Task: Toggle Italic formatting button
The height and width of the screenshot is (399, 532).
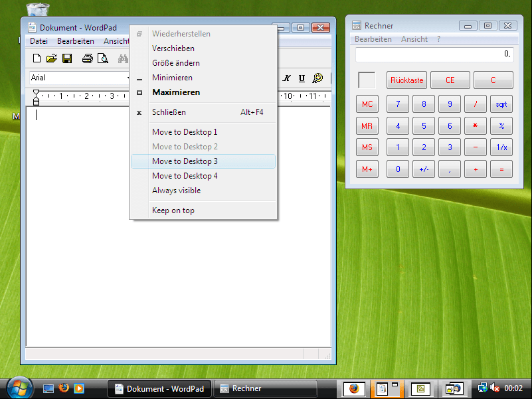Action: point(287,78)
